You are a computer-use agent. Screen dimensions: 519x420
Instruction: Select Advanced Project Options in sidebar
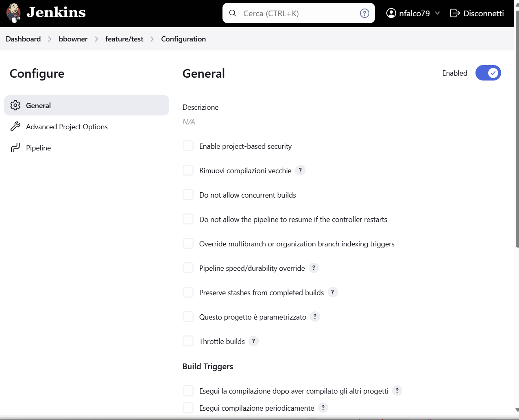87,126
